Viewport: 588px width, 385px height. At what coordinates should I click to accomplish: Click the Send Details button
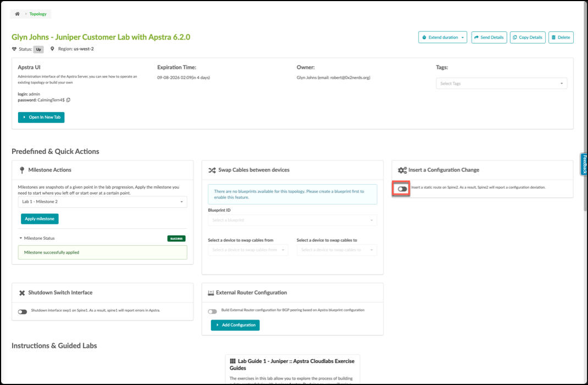[x=489, y=37]
